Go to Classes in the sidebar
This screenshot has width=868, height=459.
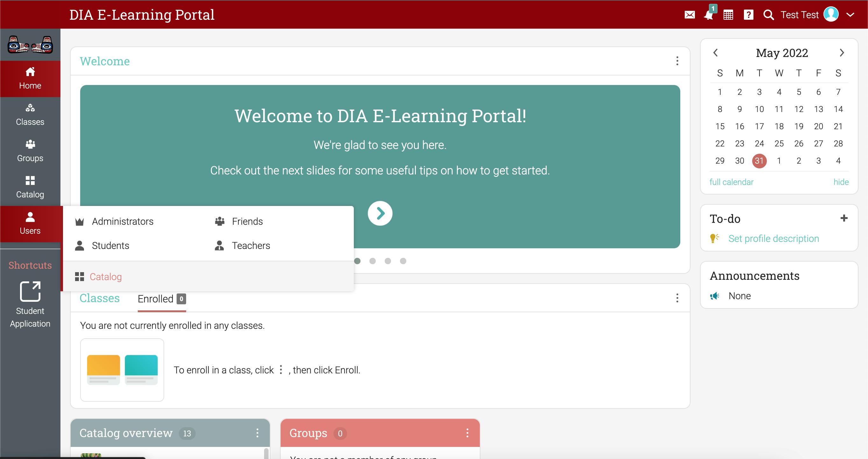[x=30, y=115]
